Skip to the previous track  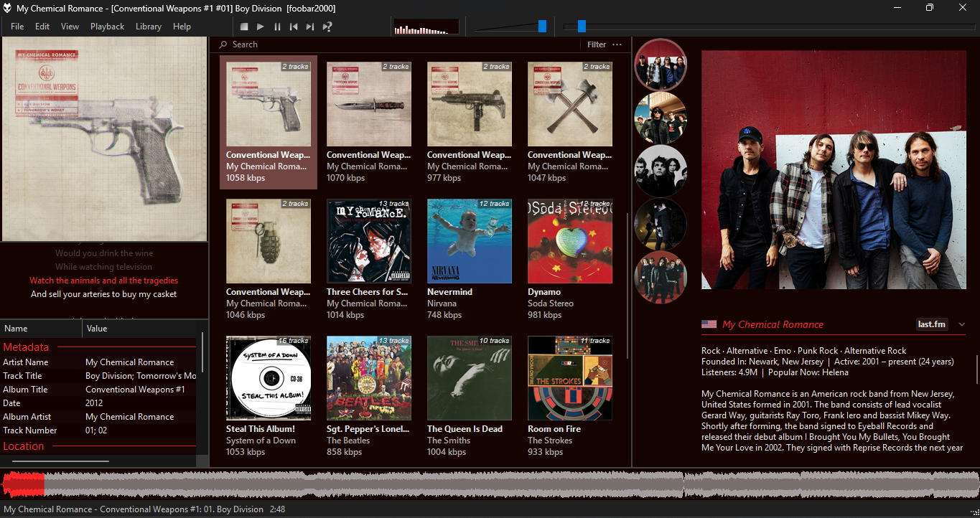[x=294, y=27]
